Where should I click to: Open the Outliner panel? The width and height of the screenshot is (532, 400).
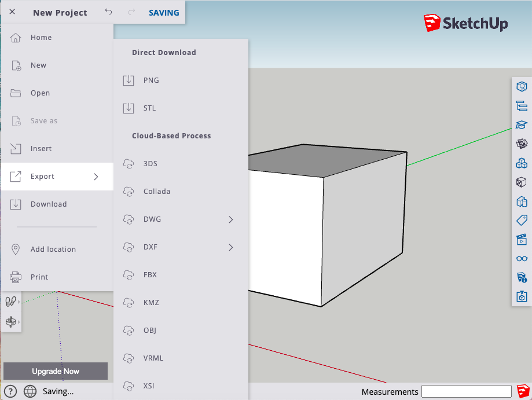[x=521, y=105]
